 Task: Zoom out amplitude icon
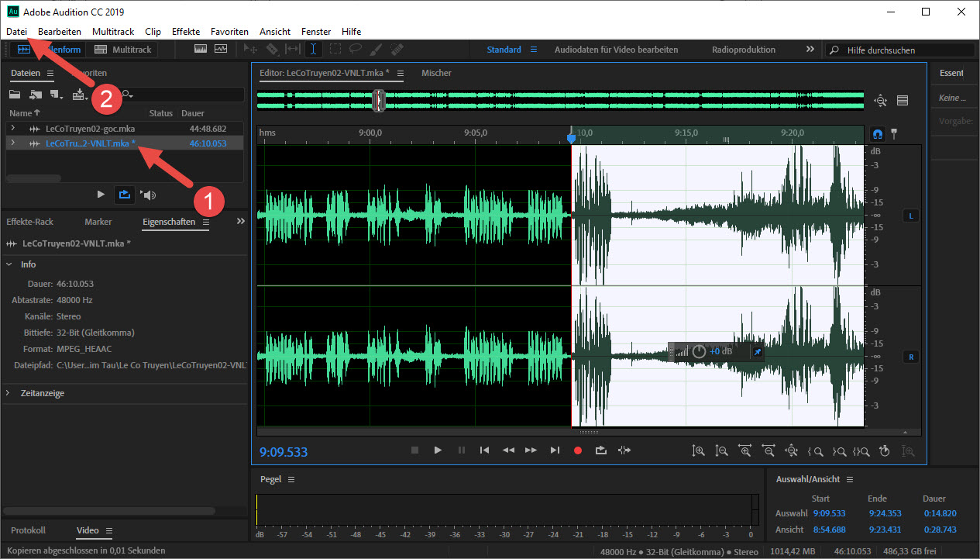[x=722, y=450]
